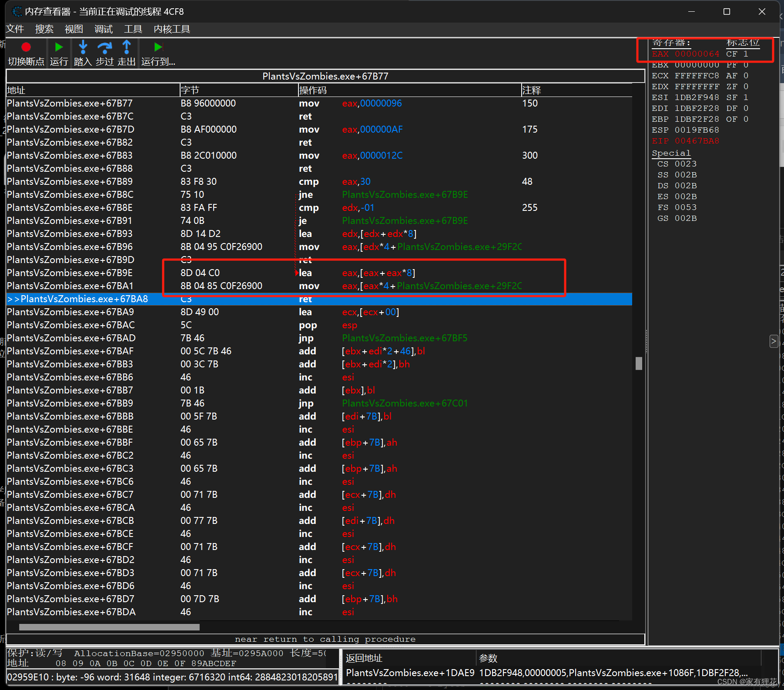Click the Run-to green arrow icon
Image resolution: width=784 pixels, height=690 pixels.
pos(158,47)
